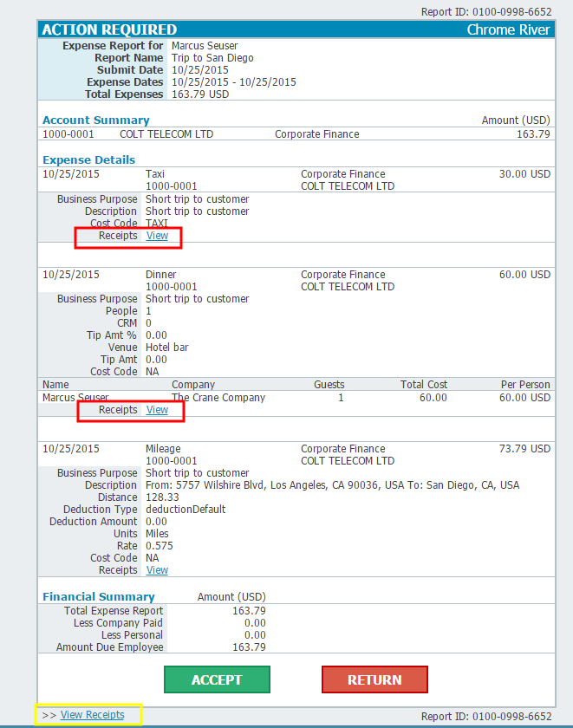The width and height of the screenshot is (573, 728).
Task: Click the mileage description starting 'From: 5757 Wilshire Blvd'
Action: 333,485
